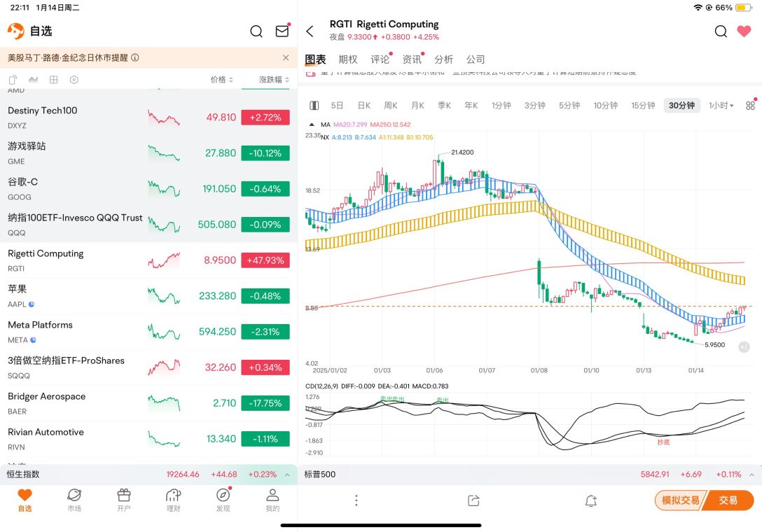
Task: Switch to the 图表 tab
Action: 315,59
